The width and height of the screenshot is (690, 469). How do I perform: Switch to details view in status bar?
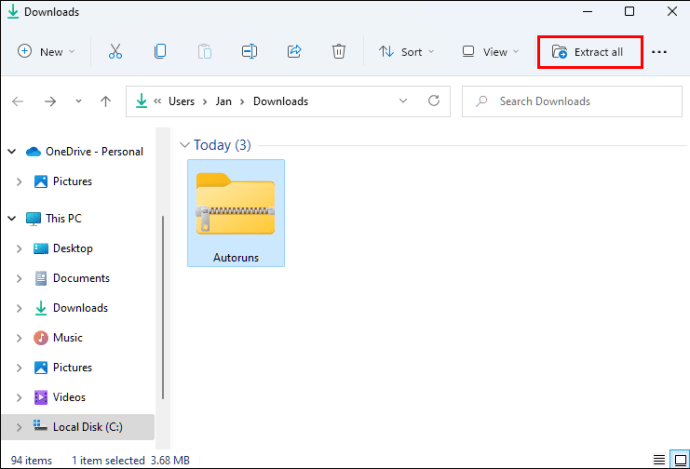click(x=659, y=459)
